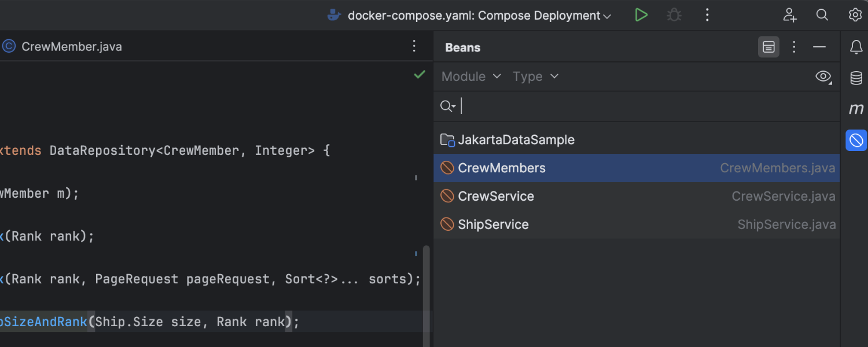Toggle the eye view options in Beans
868x347 pixels.
pos(823,76)
